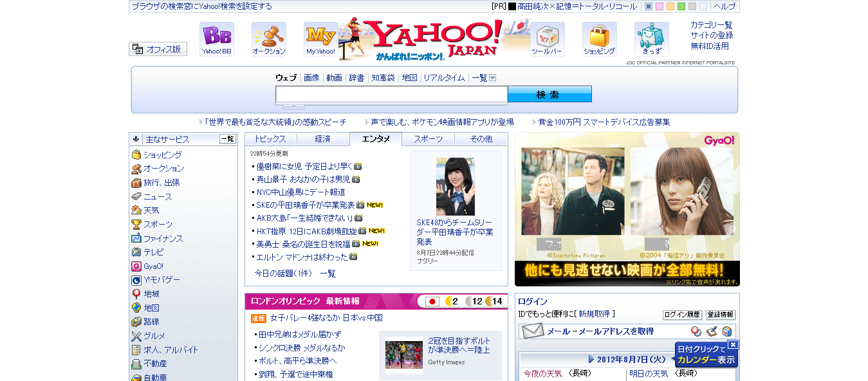Viewport: 868px width, 381px height.
Task: Click into the web search input field
Action: 392,95
